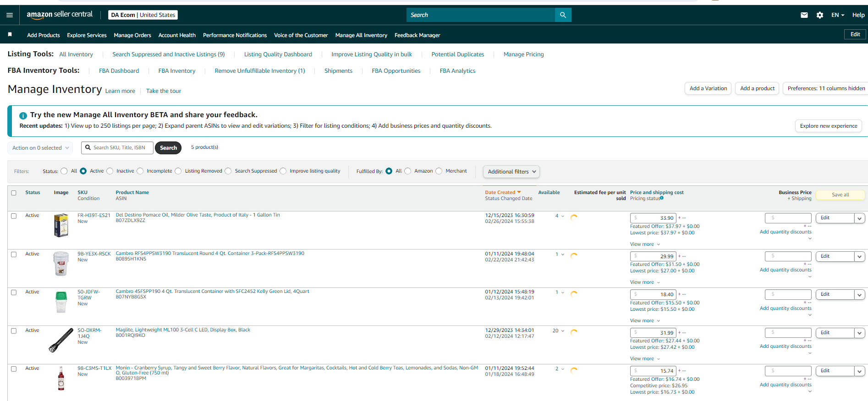Choose the All status radio button
This screenshot has width=868, height=401.
64,171
